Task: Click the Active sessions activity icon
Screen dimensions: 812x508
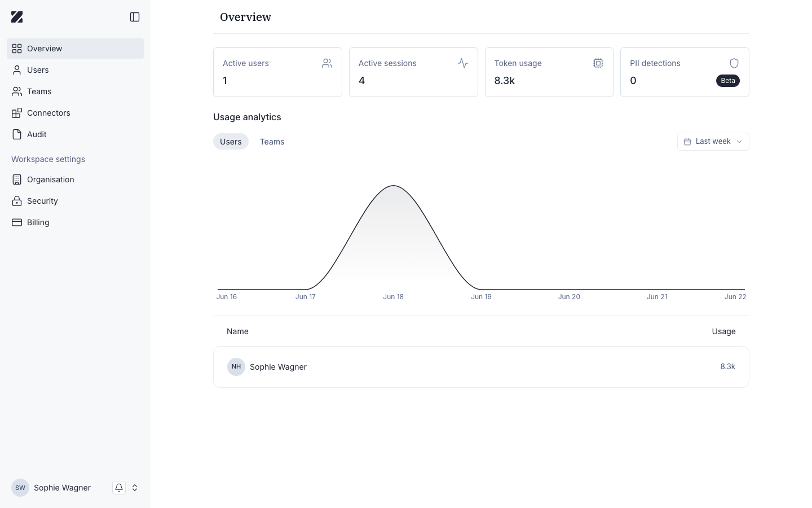Action: click(463, 63)
